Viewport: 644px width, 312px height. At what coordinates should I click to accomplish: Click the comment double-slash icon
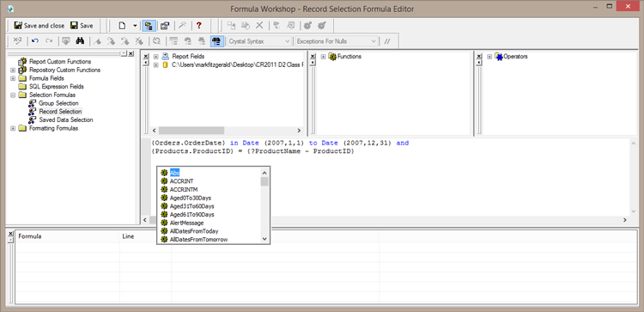pos(387,41)
